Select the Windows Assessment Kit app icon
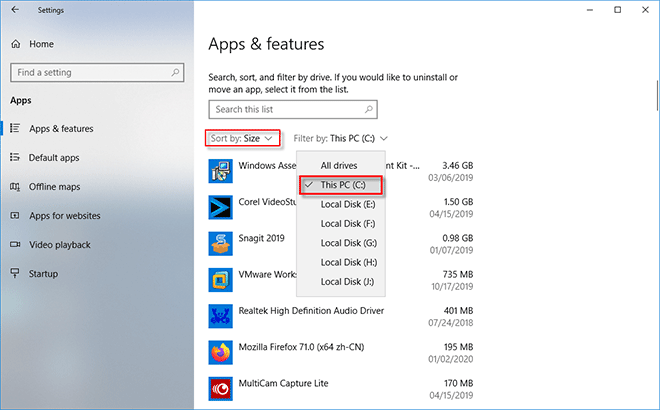The width and height of the screenshot is (660, 410). 221,171
